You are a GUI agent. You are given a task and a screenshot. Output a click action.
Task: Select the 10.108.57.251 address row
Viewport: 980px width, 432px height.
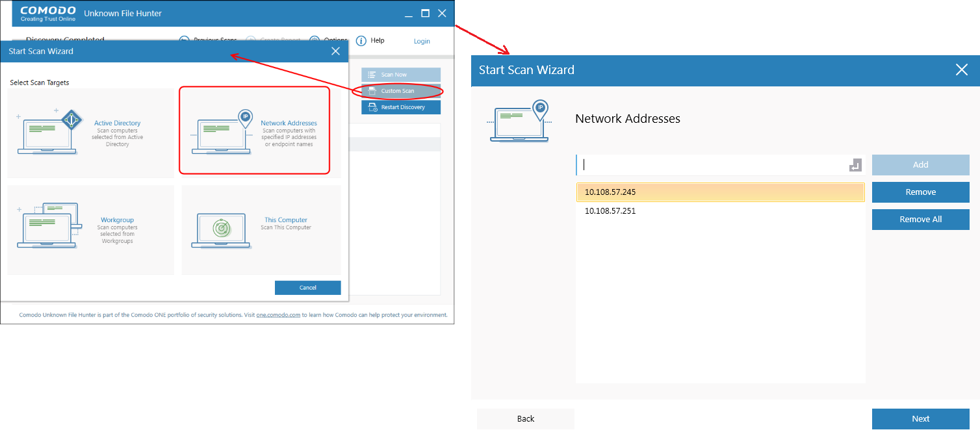click(721, 211)
